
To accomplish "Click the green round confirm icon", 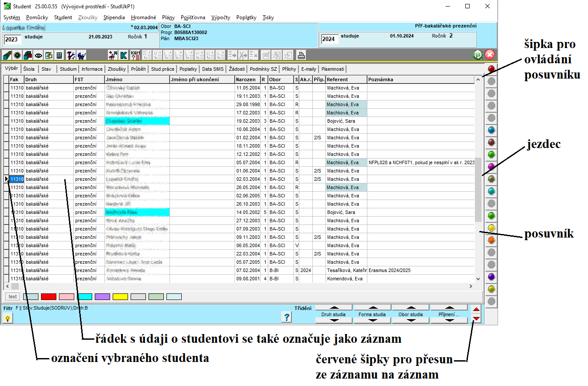I will pos(478,55).
